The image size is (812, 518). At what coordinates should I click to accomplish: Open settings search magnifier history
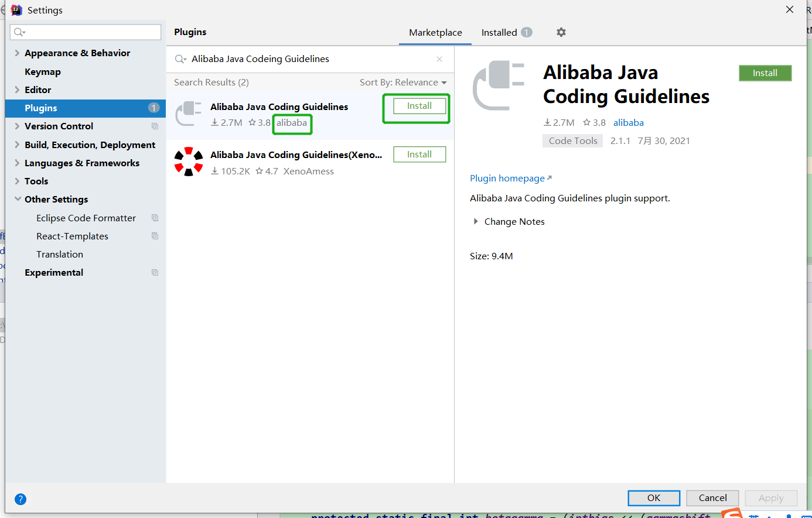point(19,32)
